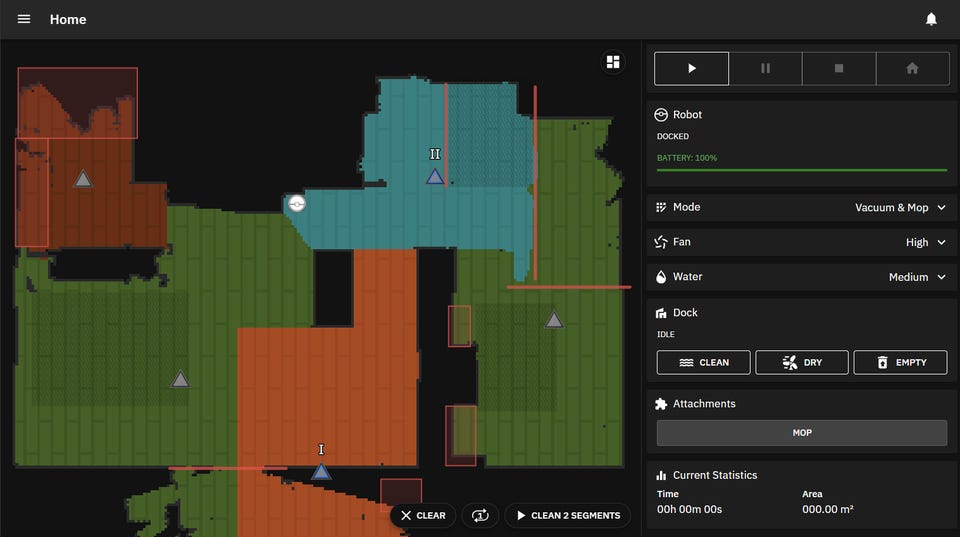The image size is (960, 537).
Task: Open the Water dropdown set to Medium
Action: [x=801, y=277]
